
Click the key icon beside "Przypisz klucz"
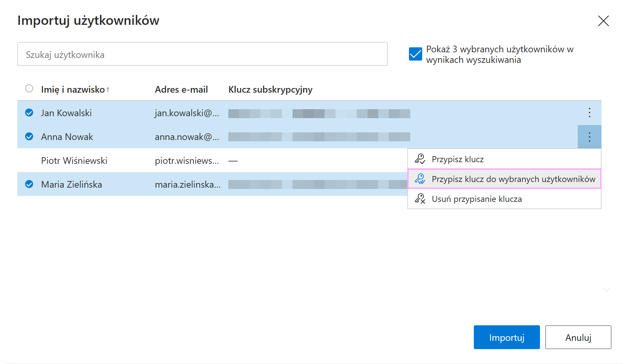[420, 159]
